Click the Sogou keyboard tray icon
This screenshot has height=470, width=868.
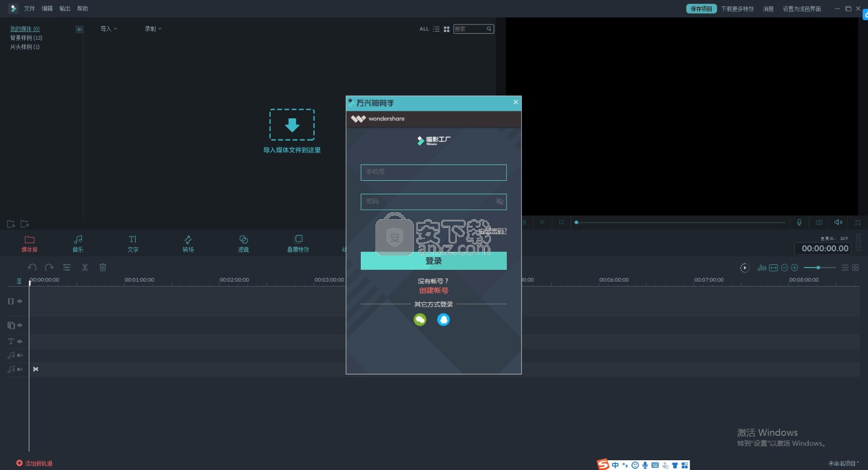(x=655, y=465)
